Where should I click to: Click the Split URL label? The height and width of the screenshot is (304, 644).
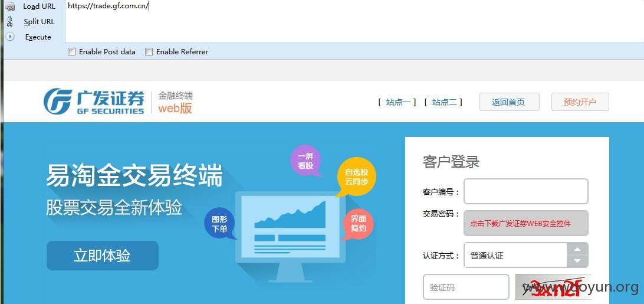coord(39,22)
